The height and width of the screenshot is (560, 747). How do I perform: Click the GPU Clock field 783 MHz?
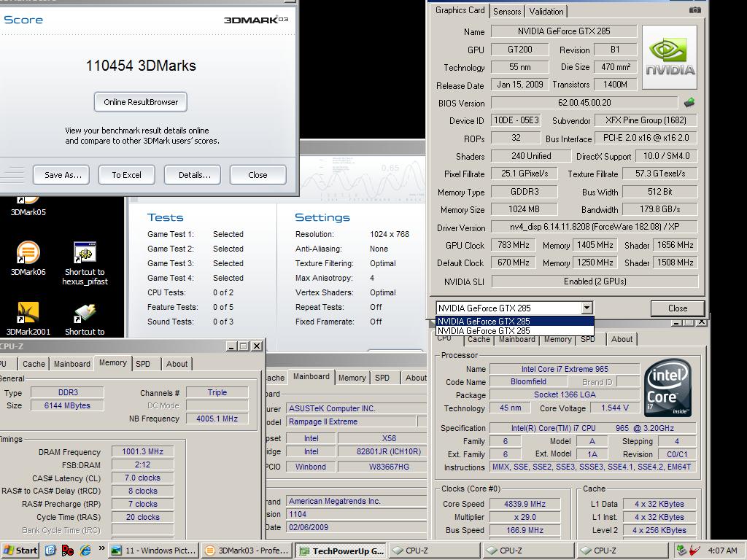click(514, 245)
